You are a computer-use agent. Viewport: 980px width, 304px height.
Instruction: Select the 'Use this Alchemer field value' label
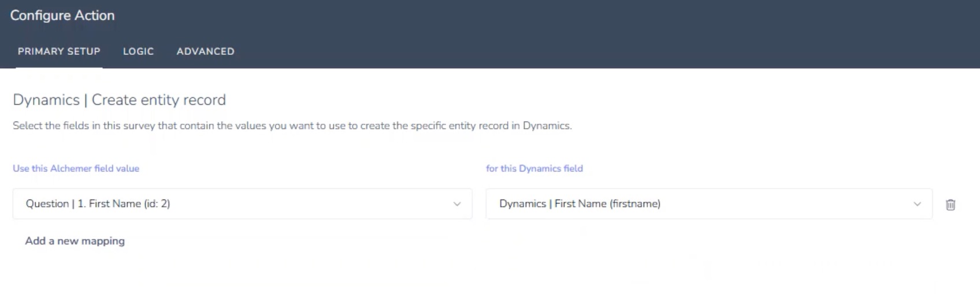pos(76,168)
